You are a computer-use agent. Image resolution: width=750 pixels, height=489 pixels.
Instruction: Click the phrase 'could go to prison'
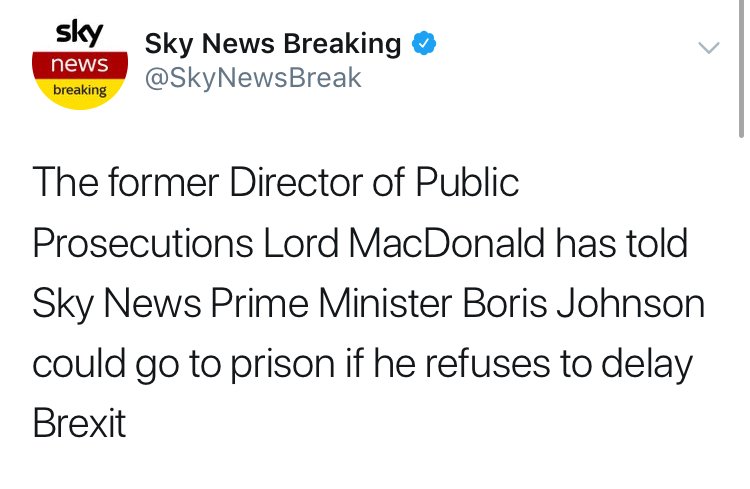coord(184,366)
